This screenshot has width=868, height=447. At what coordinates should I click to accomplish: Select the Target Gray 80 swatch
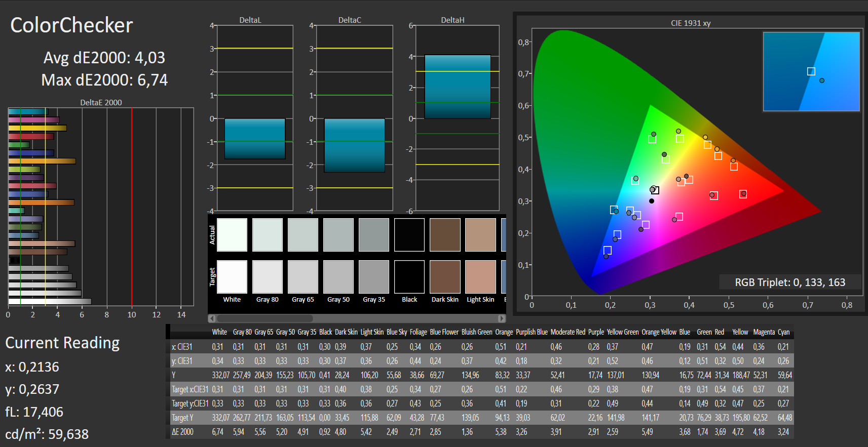[268, 277]
